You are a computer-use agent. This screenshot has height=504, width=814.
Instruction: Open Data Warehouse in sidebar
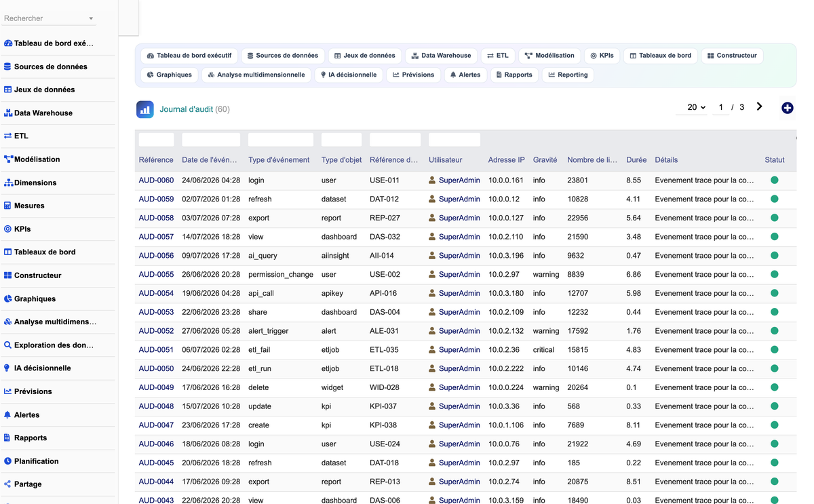(x=38, y=113)
